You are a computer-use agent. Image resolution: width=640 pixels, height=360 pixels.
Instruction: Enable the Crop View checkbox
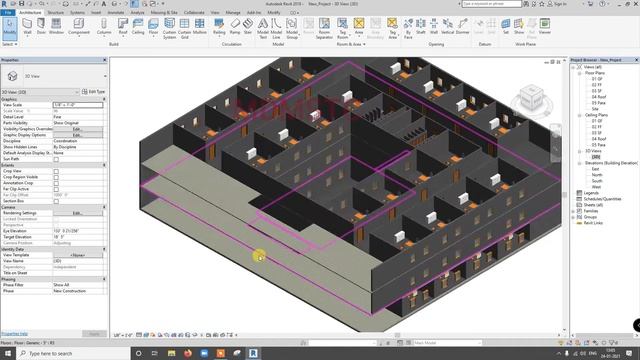point(56,171)
